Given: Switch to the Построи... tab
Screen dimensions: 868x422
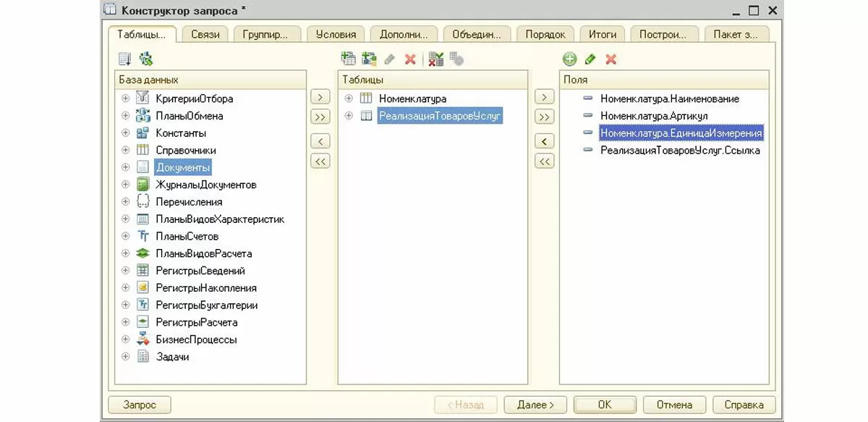Looking at the screenshot, I should click(664, 34).
